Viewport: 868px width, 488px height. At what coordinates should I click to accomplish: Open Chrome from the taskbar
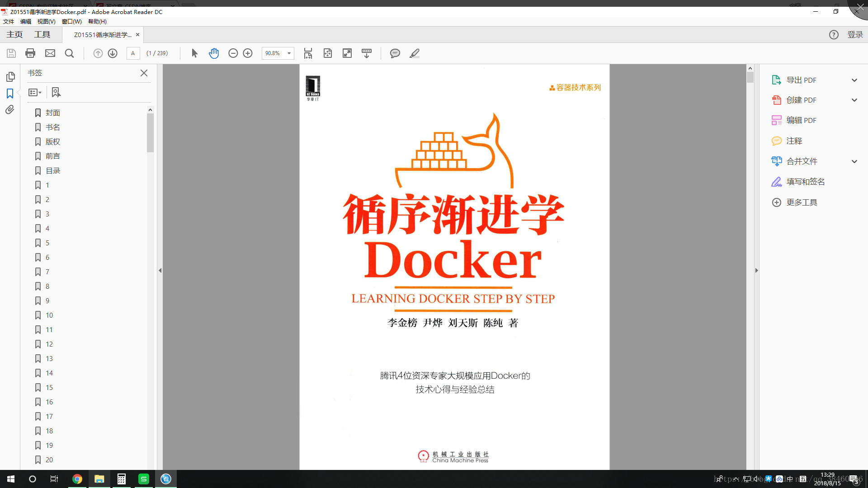click(77, 479)
